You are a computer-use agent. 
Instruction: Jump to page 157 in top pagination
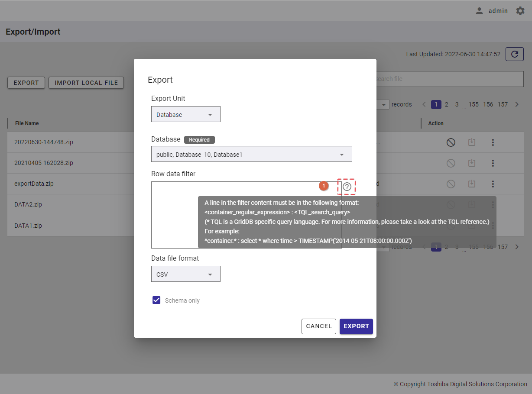click(x=503, y=104)
